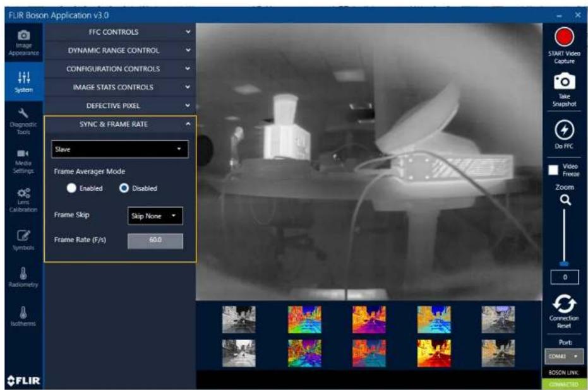Click the Frame Rate (F/s) label
The height and width of the screenshot is (390, 588).
coord(80,240)
